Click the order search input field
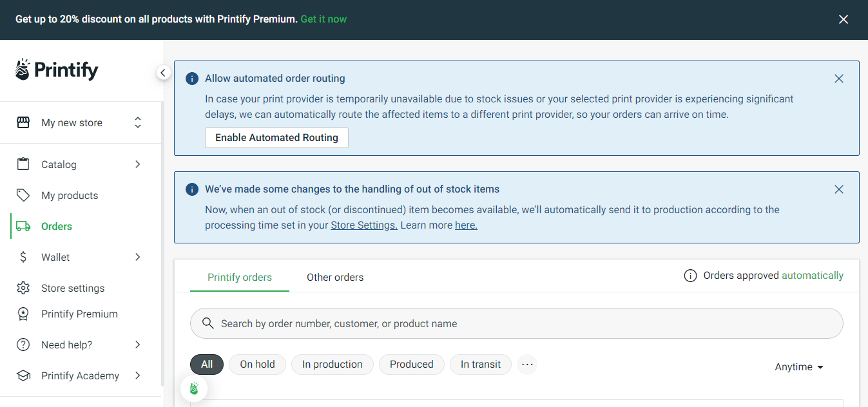This screenshot has height=407, width=868. point(516,323)
